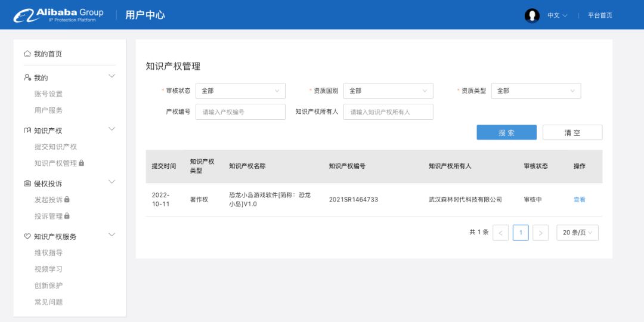Open 维权指导 in the sidebar
Viewport: 644px width, 322px height.
[48, 253]
